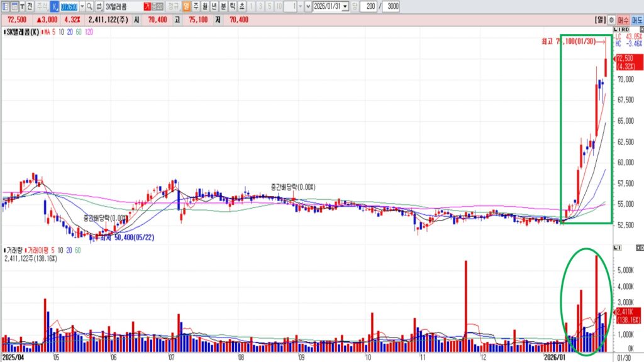644x362 pixels.
Task: Switch chart to 틱 (tick) period
Action: (x=233, y=6)
